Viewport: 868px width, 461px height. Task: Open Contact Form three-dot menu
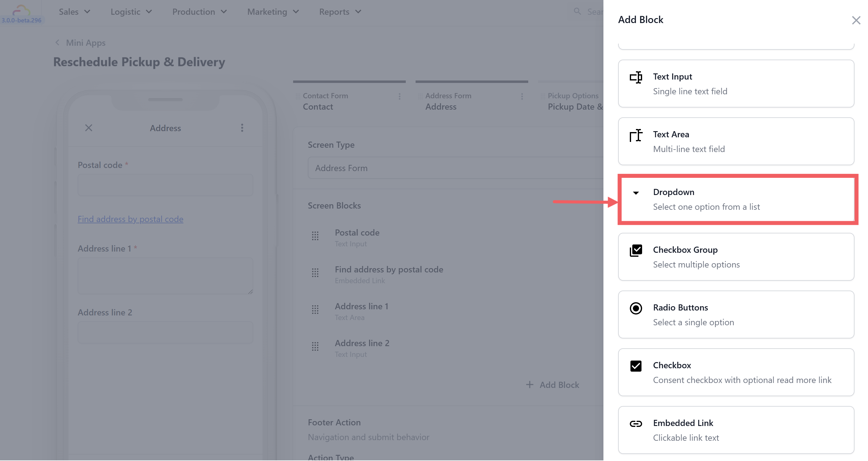pyautogui.click(x=399, y=96)
